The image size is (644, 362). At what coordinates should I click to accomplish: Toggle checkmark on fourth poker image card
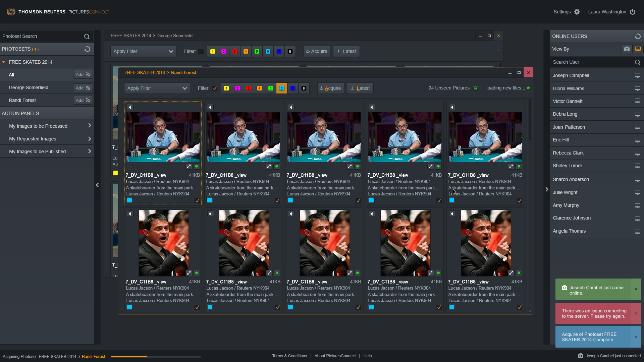pyautogui.click(x=439, y=201)
